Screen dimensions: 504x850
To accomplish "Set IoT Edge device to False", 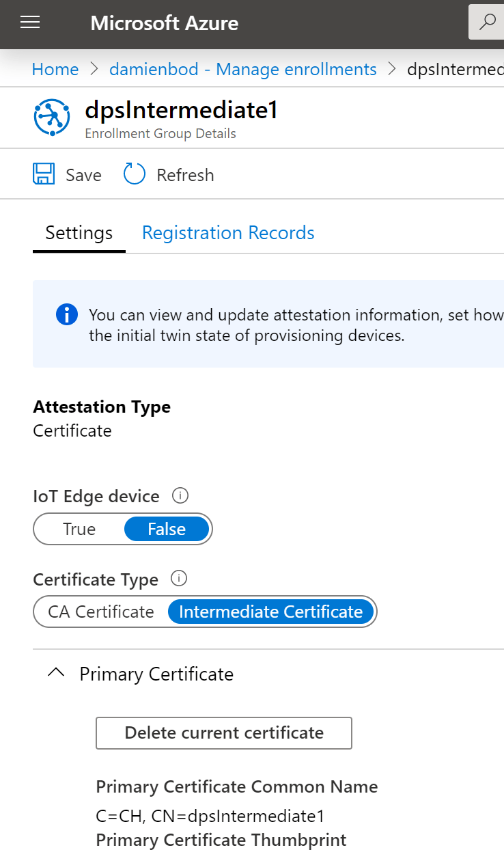I will [167, 529].
